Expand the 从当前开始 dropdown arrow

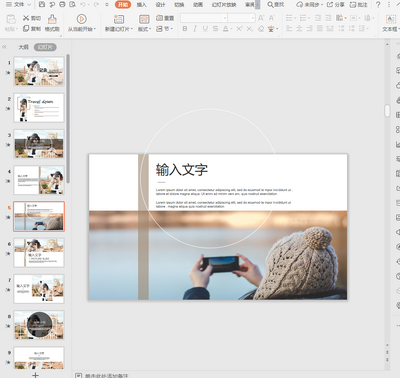(95, 29)
